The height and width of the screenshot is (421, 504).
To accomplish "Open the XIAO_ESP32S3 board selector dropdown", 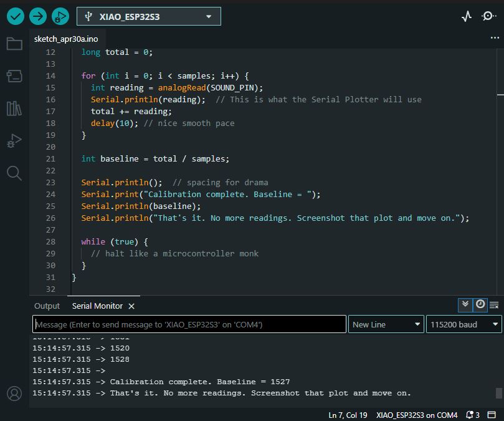I will [x=149, y=16].
